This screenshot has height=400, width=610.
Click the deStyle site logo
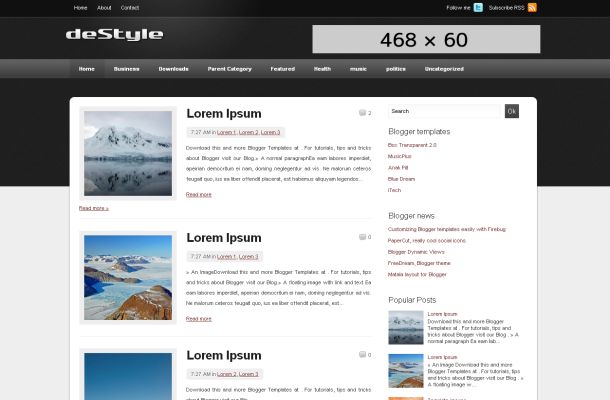pos(115,34)
